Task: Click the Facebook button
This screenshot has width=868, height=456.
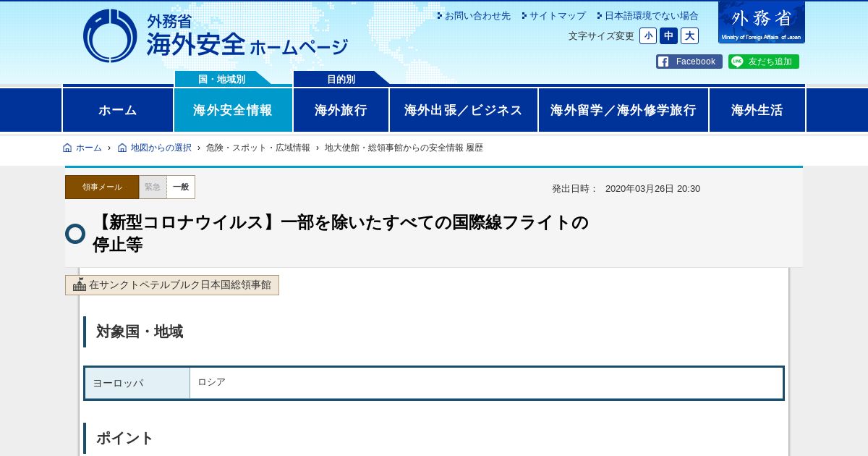Action: [689, 62]
